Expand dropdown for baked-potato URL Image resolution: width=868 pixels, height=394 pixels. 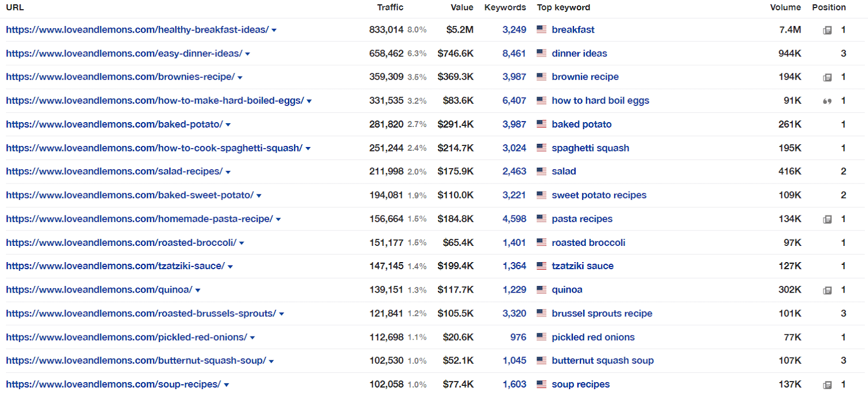pyautogui.click(x=228, y=125)
